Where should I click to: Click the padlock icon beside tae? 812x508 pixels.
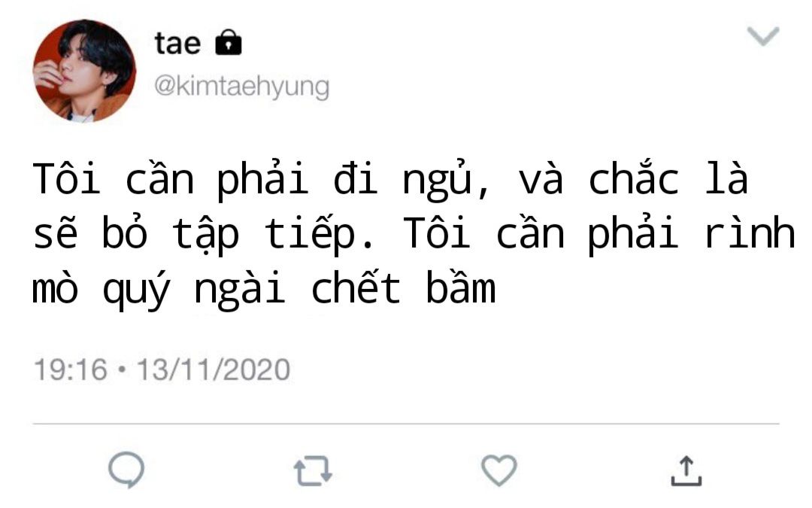(x=229, y=42)
